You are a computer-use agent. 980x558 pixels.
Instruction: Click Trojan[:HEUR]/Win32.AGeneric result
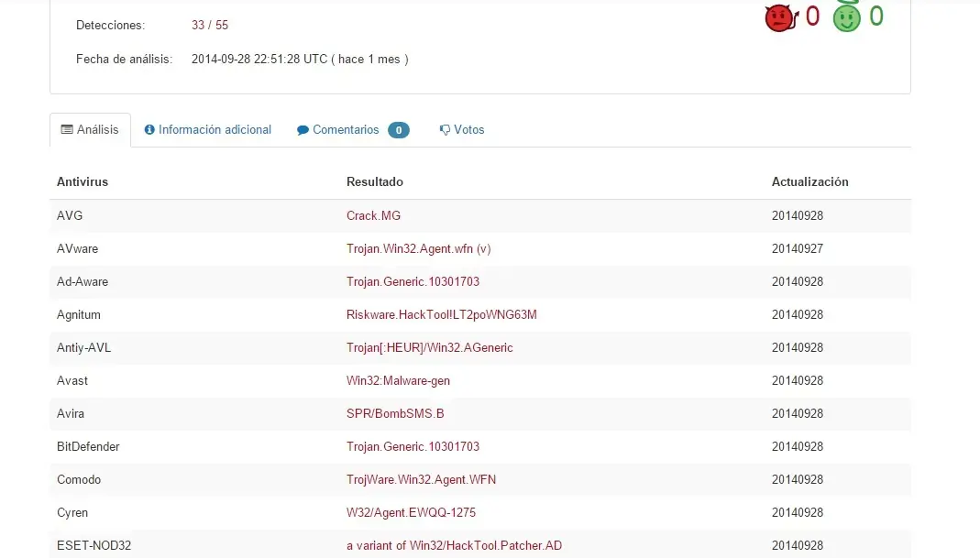(430, 348)
